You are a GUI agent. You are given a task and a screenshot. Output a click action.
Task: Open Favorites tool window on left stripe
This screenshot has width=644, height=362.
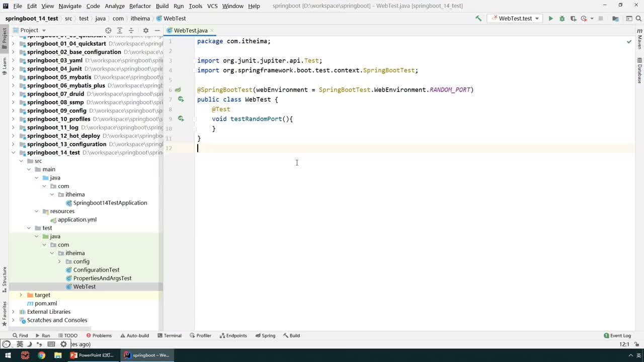pos(5,314)
